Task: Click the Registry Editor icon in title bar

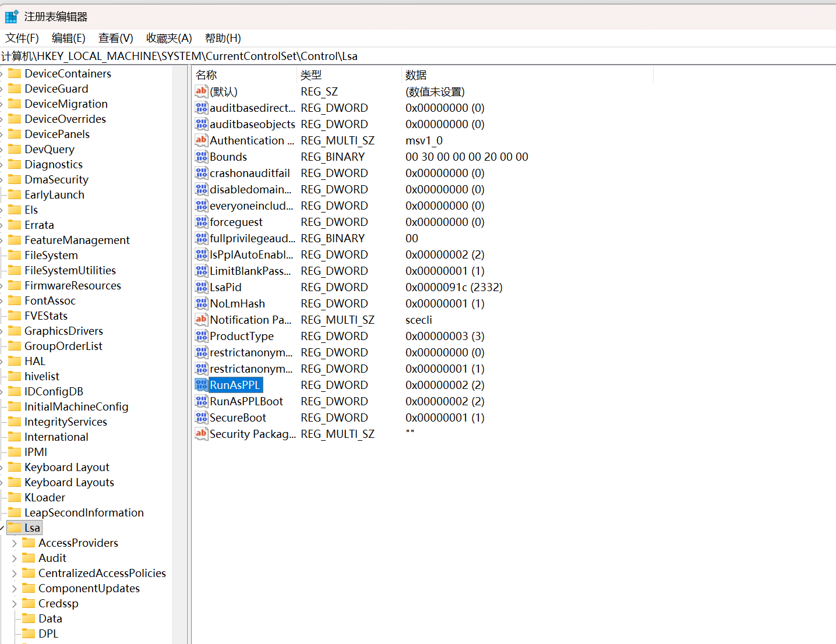Action: click(x=11, y=16)
